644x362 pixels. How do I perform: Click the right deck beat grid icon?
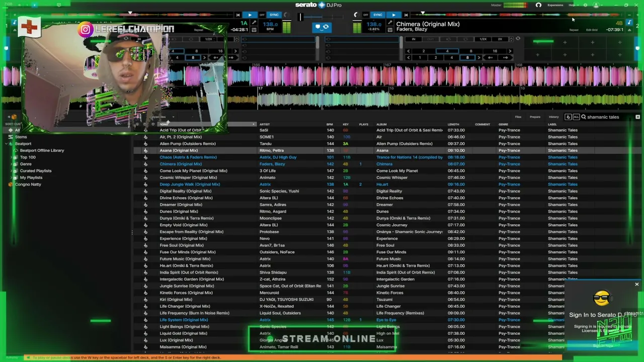click(390, 30)
